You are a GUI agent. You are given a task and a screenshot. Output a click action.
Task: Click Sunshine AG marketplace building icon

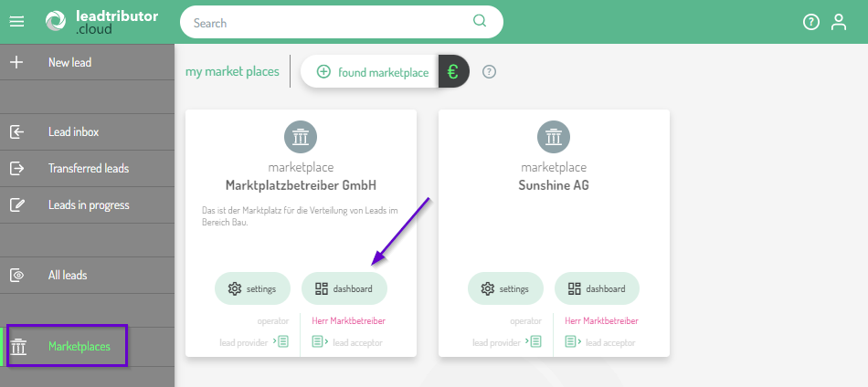click(554, 138)
